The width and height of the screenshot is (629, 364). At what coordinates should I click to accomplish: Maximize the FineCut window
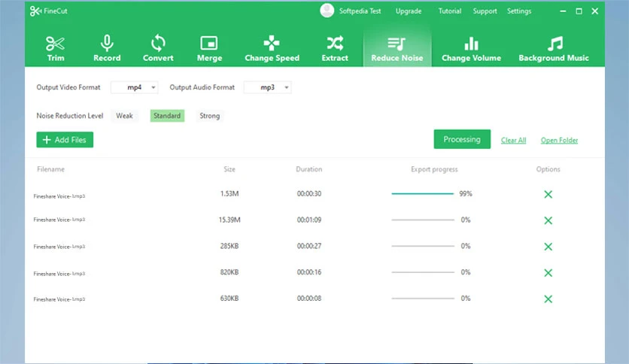579,11
